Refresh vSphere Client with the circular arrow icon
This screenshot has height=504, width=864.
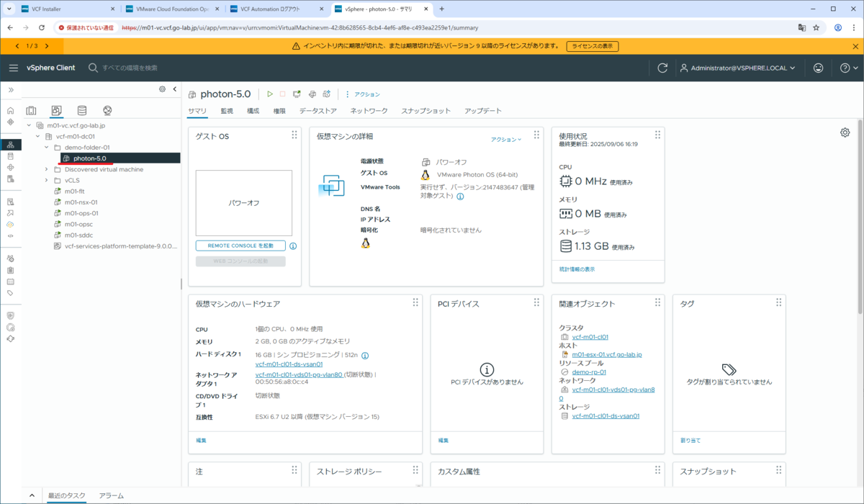pos(662,68)
